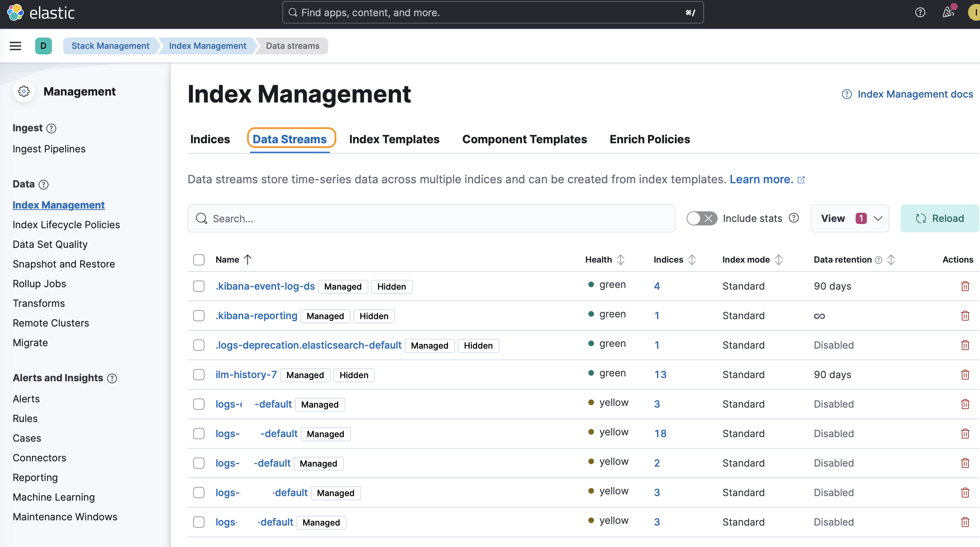
Task: Expand the View filter dropdown
Action: coord(850,218)
